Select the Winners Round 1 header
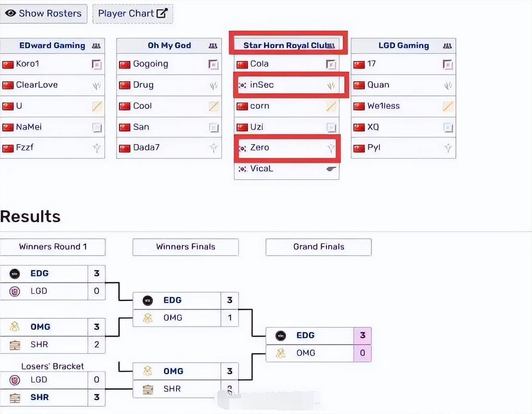 (x=53, y=247)
